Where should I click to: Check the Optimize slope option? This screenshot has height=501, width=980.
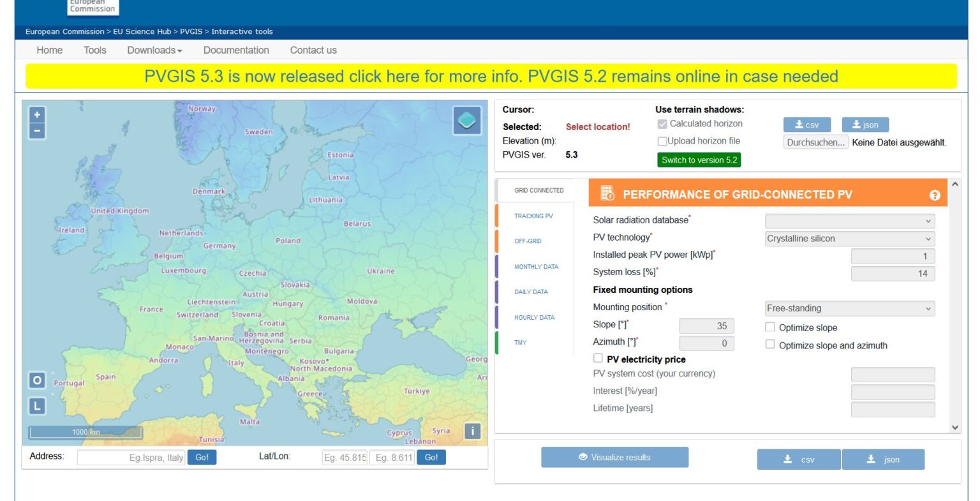pyautogui.click(x=770, y=327)
